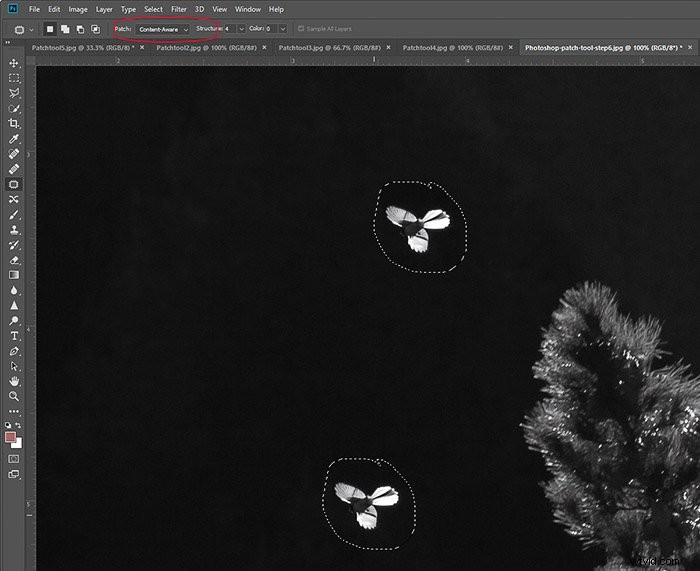
Task: Open the Select menu
Action: 153,9
